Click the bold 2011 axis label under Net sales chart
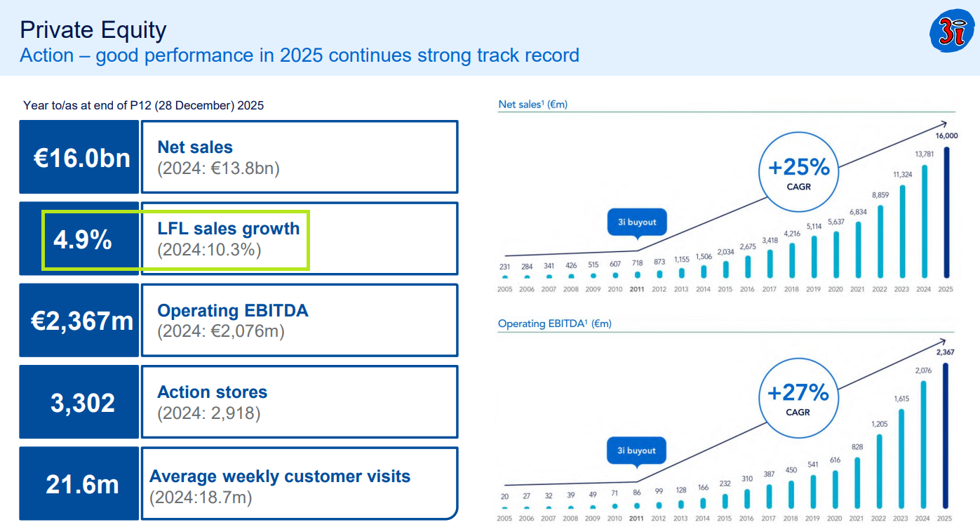This screenshot has width=980, height=527. point(637,289)
